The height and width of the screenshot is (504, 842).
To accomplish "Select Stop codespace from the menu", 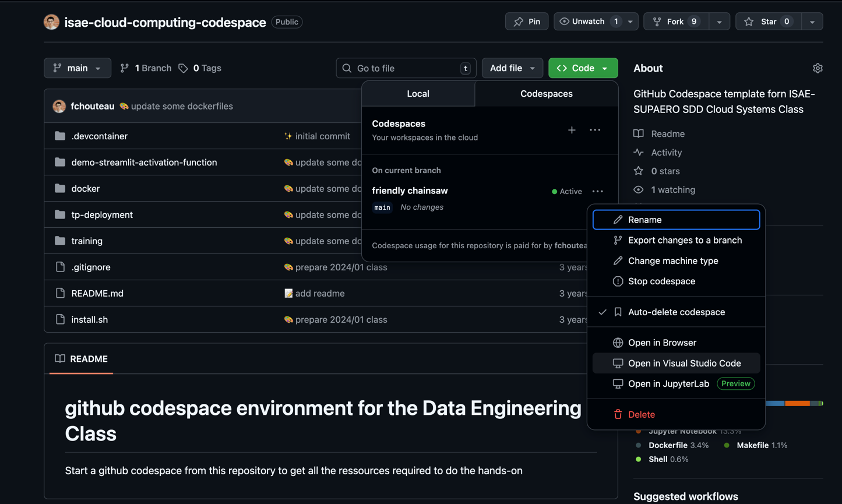I will pyautogui.click(x=661, y=281).
